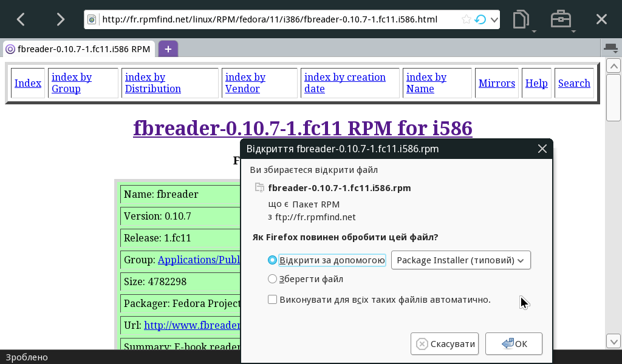The width and height of the screenshot is (622, 364).
Task: Click the site identity icon in address bar
Action: coord(92,19)
